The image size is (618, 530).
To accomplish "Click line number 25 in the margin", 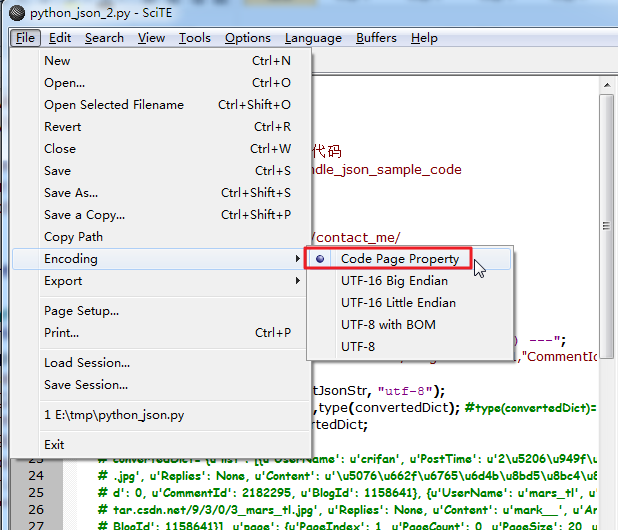I will click(36, 493).
